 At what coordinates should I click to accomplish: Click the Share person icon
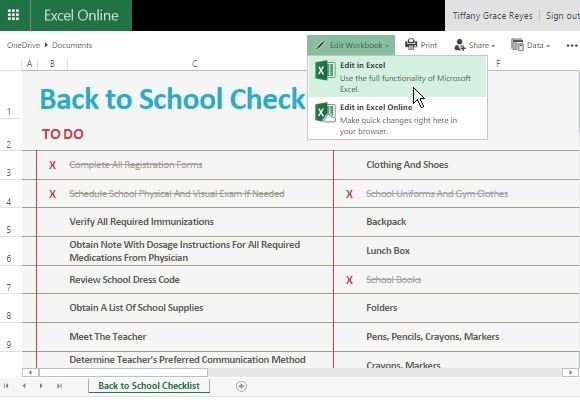pyautogui.click(x=460, y=45)
